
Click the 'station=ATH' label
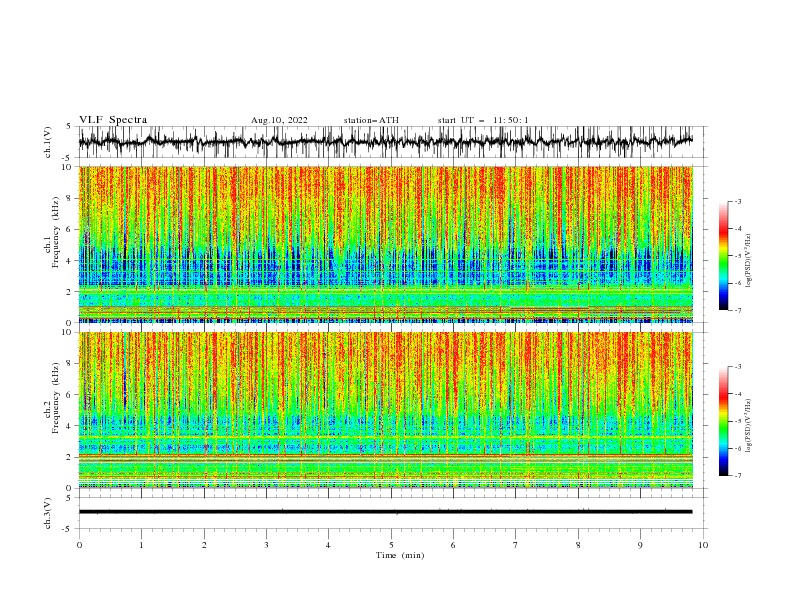(x=371, y=120)
